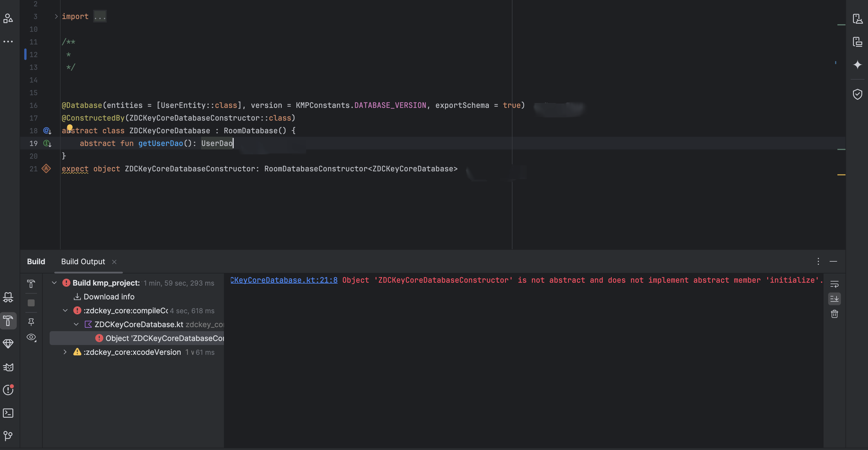Image resolution: width=868 pixels, height=450 pixels.
Task: Collapse the Build kmp_project tree node
Action: click(54, 283)
